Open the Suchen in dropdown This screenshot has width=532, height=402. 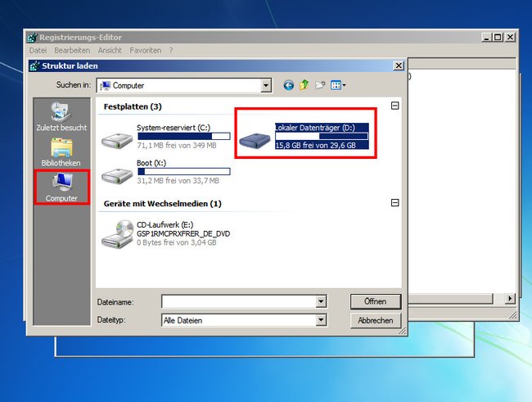click(x=266, y=86)
